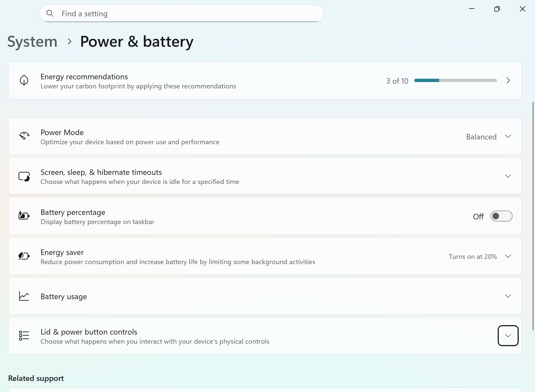535x392 pixels.
Task: Click the Energy recommendations leaf icon
Action: click(24, 80)
